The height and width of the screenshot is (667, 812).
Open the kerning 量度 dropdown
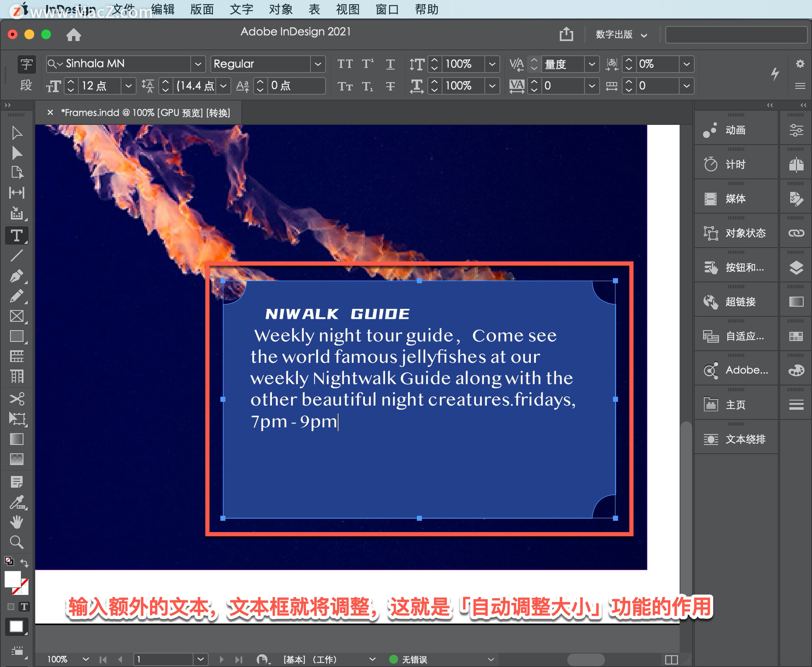592,64
